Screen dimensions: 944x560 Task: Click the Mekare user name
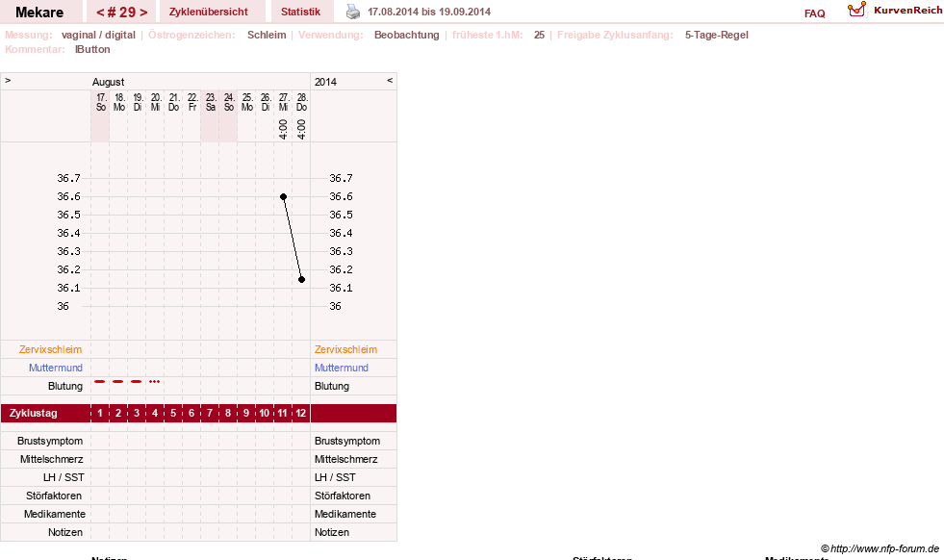39,13
